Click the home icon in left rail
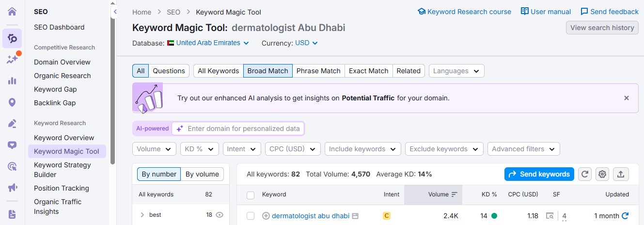 click(12, 12)
